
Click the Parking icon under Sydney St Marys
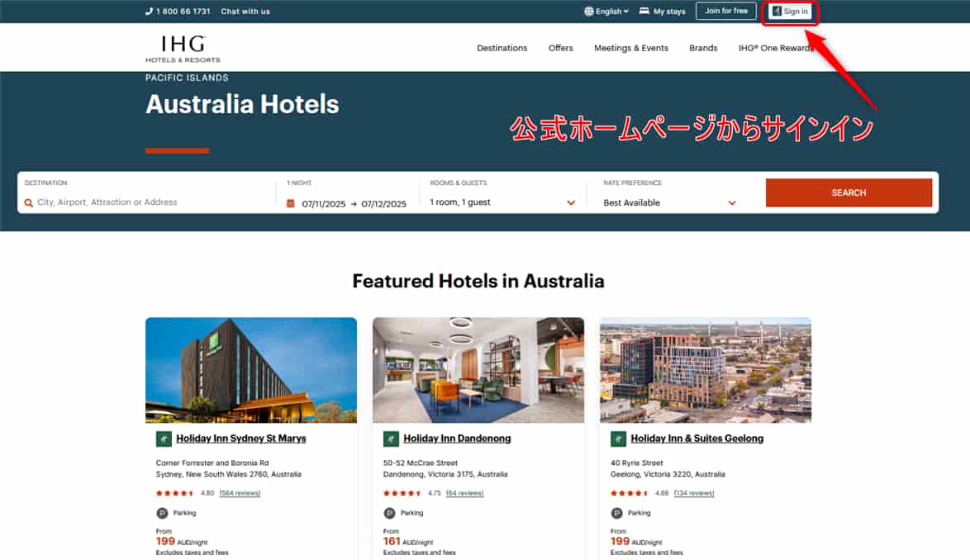[162, 513]
